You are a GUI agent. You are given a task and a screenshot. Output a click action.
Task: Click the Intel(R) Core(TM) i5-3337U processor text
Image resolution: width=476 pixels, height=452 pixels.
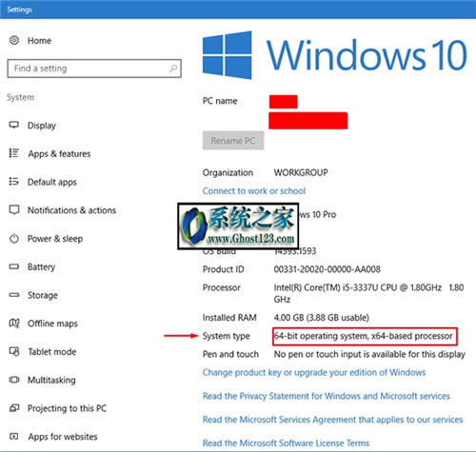(368, 293)
